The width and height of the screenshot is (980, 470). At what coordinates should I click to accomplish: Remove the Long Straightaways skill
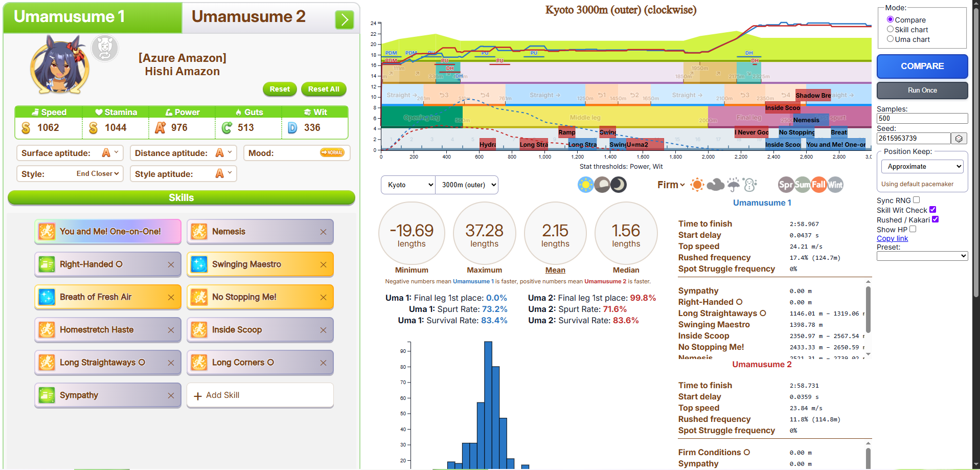point(171,363)
